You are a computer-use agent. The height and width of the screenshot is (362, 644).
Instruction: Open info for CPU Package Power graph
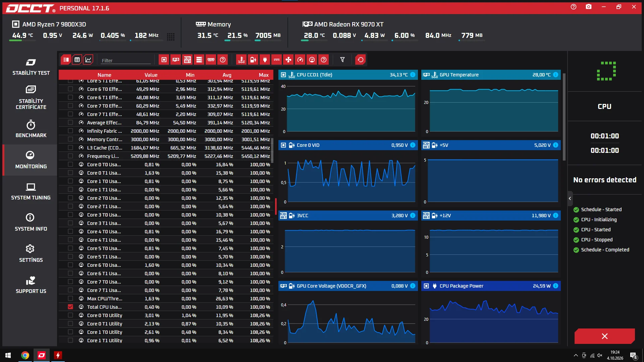click(x=556, y=286)
